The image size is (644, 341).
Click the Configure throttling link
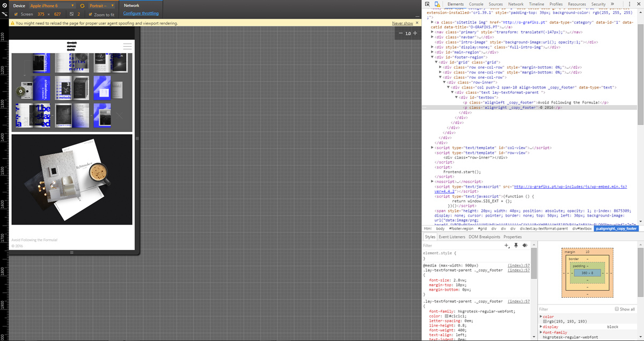(141, 13)
